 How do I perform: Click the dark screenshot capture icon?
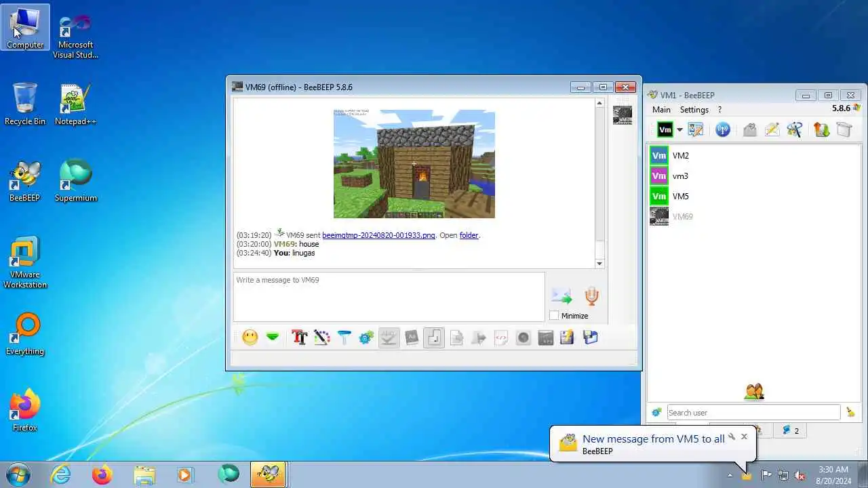546,338
